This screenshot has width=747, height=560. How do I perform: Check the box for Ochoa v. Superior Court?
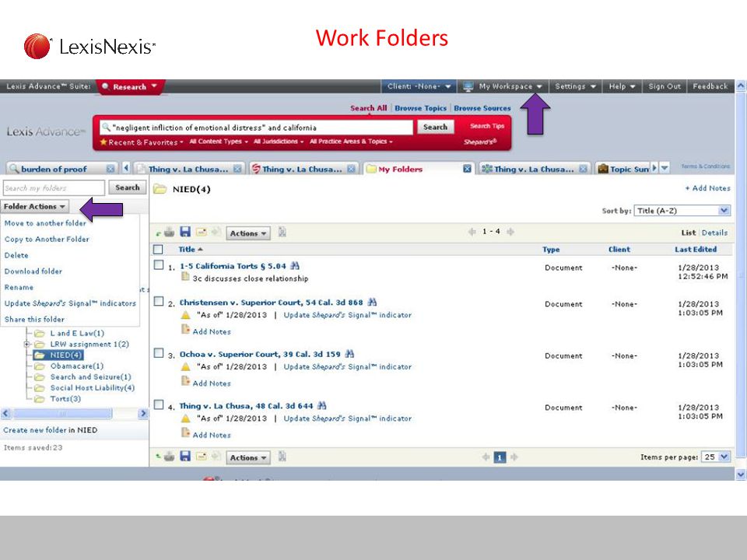(x=159, y=353)
